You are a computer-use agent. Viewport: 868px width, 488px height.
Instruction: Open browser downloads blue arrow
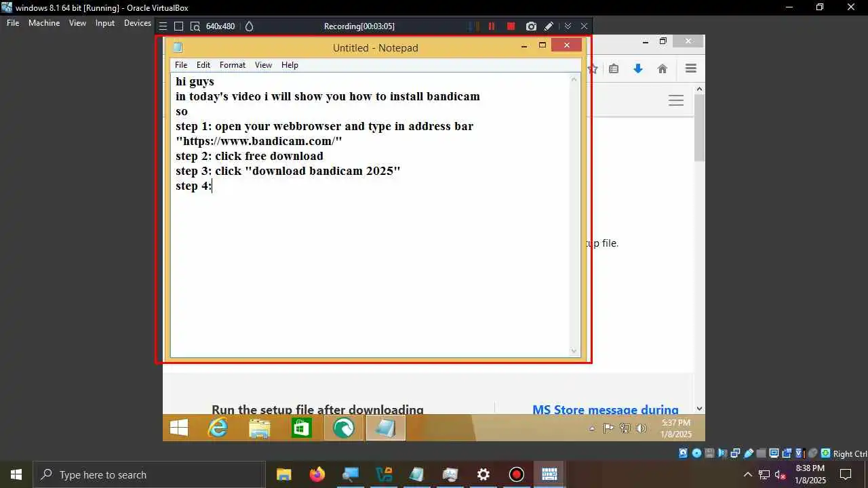click(x=638, y=68)
